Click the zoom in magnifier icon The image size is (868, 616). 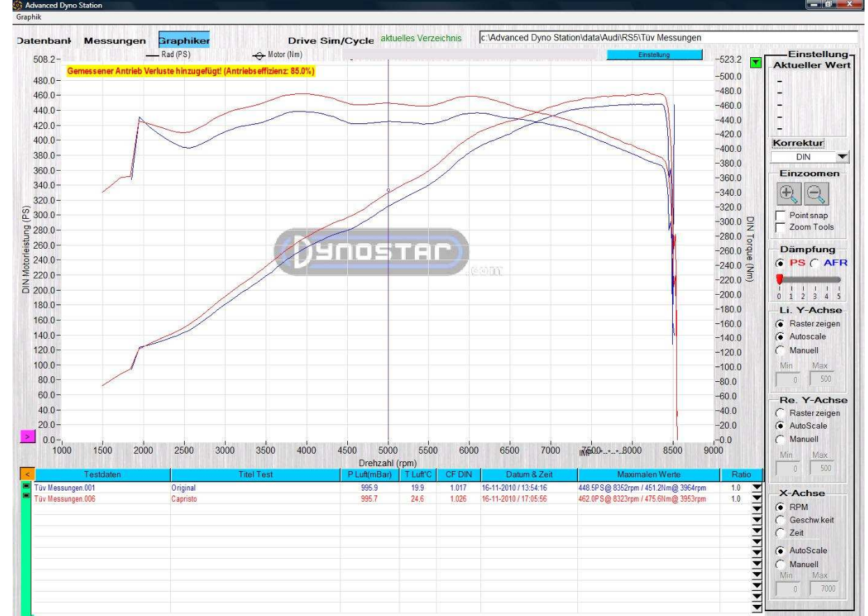pos(789,194)
